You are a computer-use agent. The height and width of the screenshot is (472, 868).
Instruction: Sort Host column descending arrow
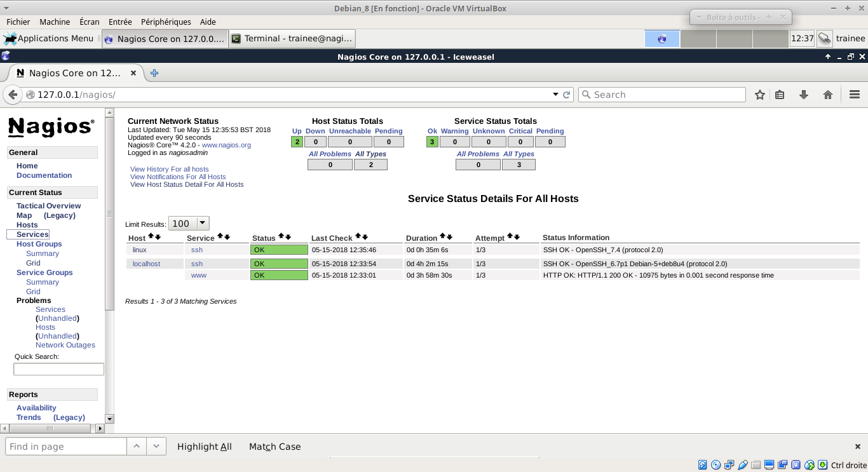(x=158, y=237)
